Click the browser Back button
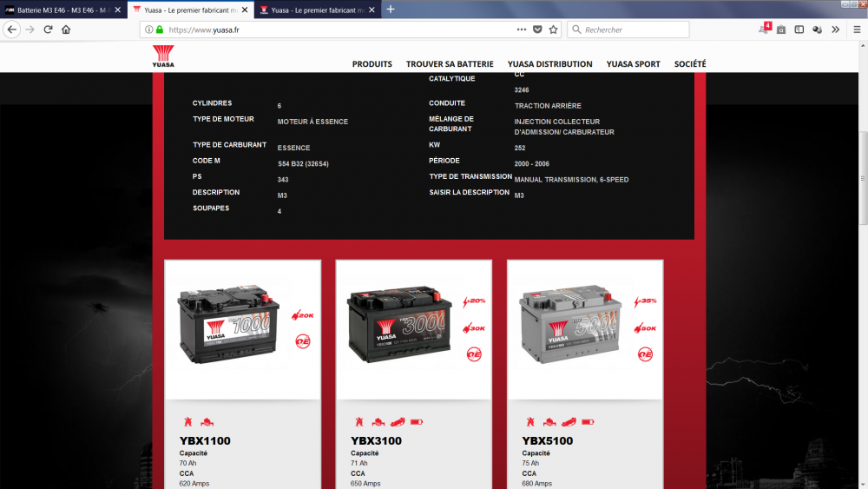The width and height of the screenshot is (868, 489). pos(11,30)
